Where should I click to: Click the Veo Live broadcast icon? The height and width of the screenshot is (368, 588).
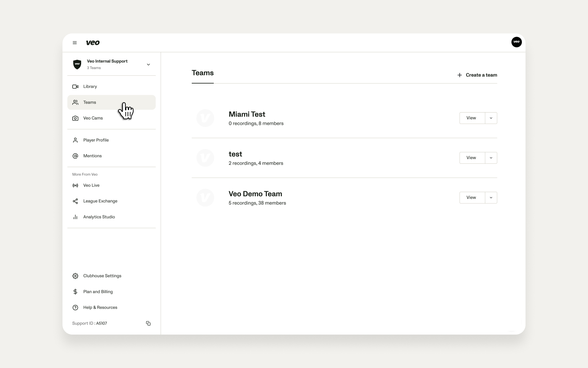[x=75, y=185]
